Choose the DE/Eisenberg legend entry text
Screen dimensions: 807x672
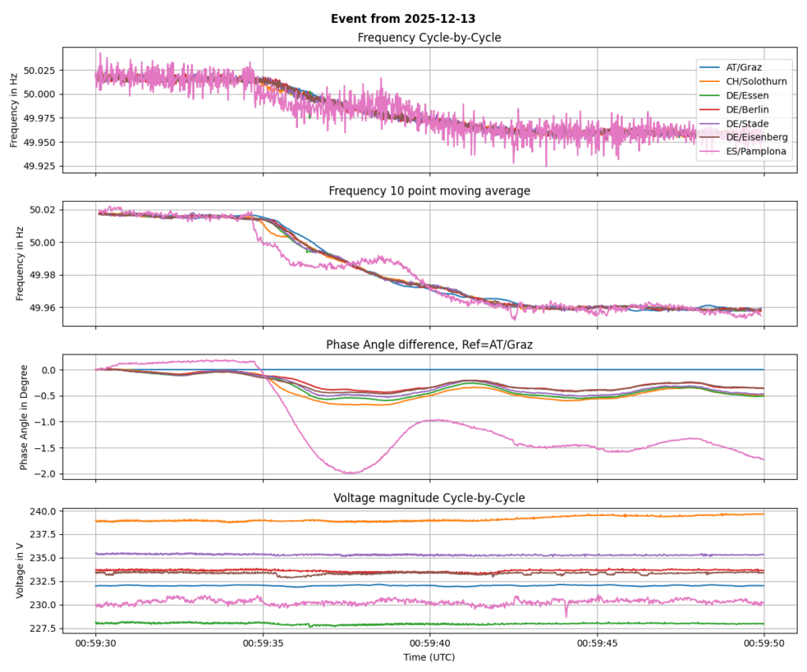(x=756, y=138)
